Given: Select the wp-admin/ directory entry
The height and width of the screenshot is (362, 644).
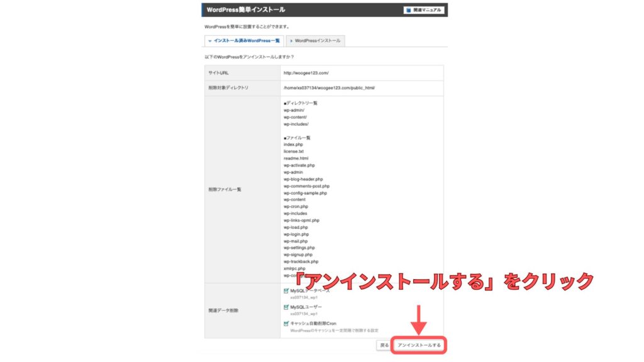Looking at the screenshot, I should coord(294,110).
